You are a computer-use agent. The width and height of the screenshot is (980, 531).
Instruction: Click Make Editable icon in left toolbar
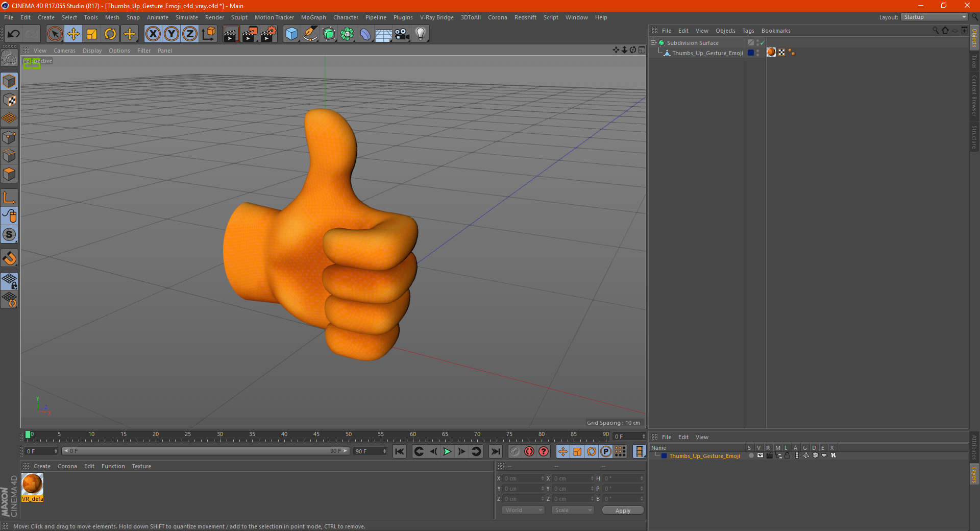point(9,58)
